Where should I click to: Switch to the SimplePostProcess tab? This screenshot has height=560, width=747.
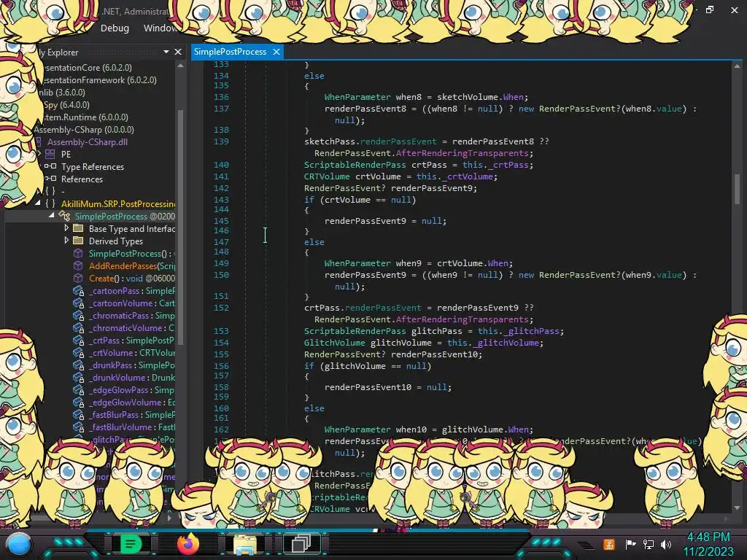click(230, 52)
